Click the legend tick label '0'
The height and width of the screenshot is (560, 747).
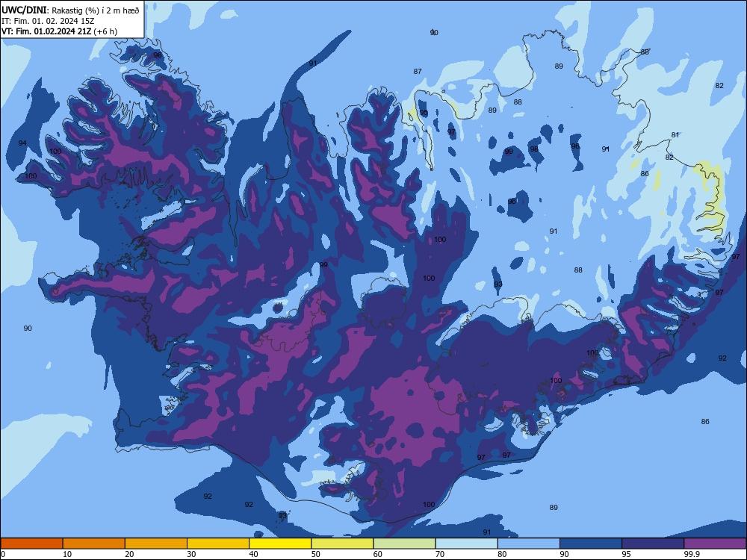3,554
